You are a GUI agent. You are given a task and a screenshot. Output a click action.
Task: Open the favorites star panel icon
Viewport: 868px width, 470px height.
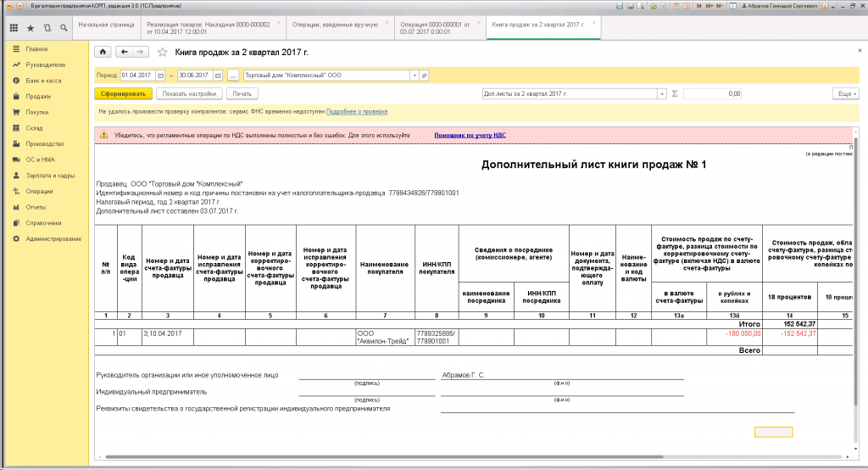[x=31, y=28]
